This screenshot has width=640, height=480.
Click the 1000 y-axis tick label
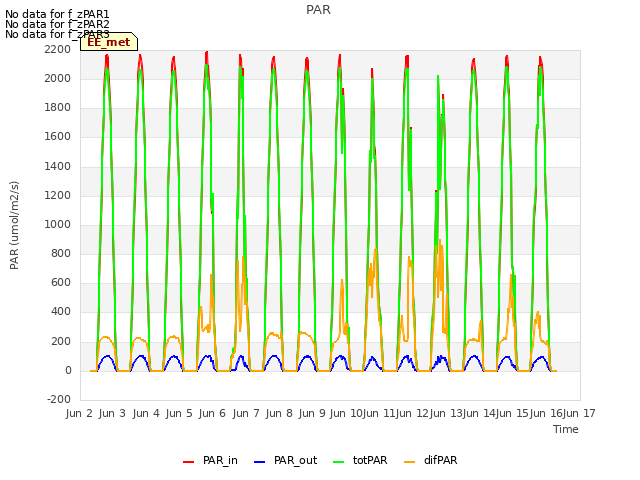coord(58,224)
